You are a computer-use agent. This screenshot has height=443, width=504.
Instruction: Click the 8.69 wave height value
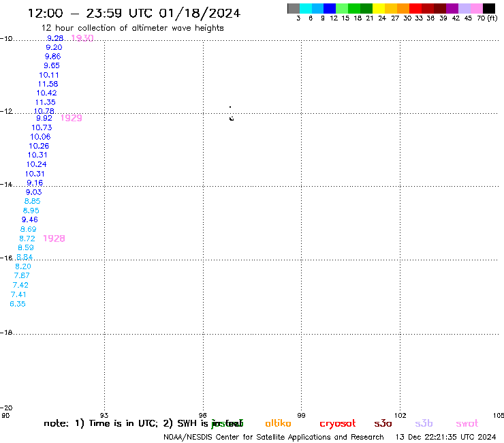(x=29, y=230)
